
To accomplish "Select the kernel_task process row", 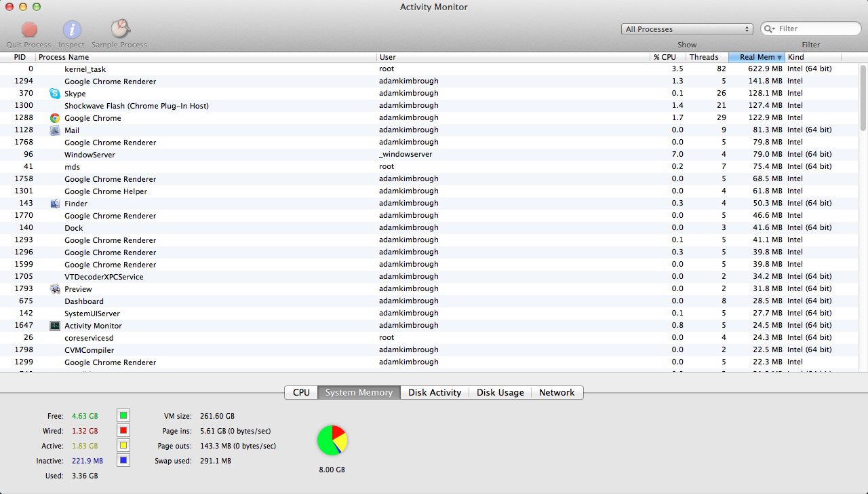I will coord(429,69).
